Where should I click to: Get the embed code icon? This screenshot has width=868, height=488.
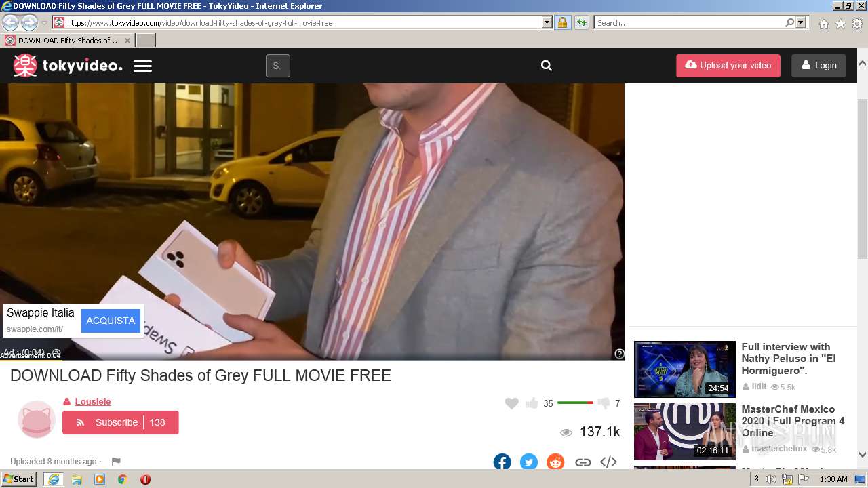pyautogui.click(x=608, y=462)
